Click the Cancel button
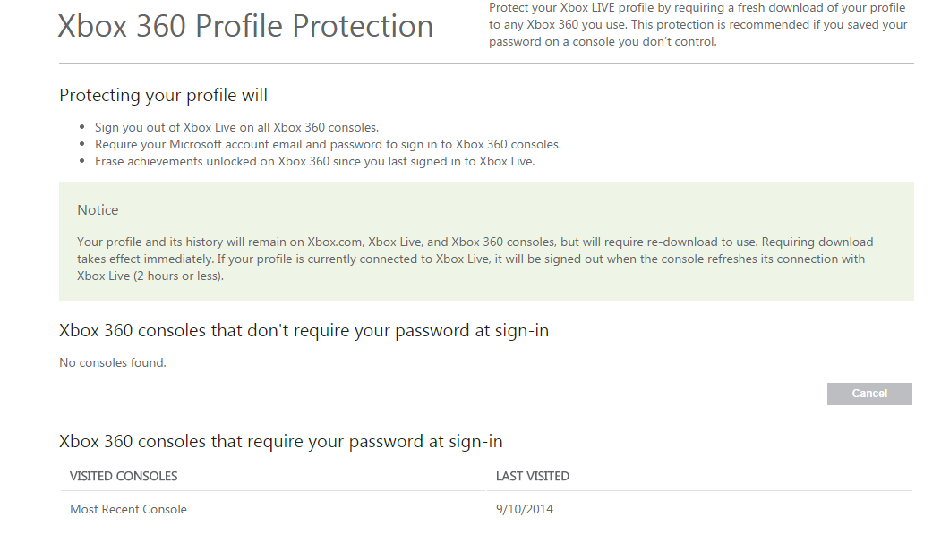 868,394
